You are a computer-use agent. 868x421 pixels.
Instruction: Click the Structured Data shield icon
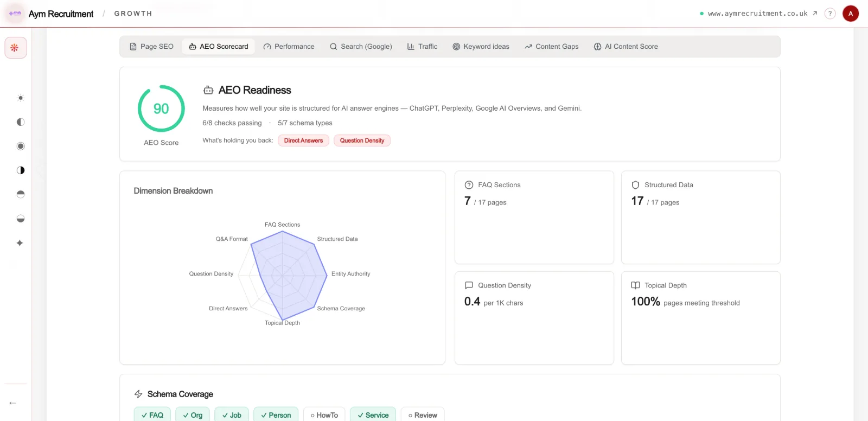[636, 185]
